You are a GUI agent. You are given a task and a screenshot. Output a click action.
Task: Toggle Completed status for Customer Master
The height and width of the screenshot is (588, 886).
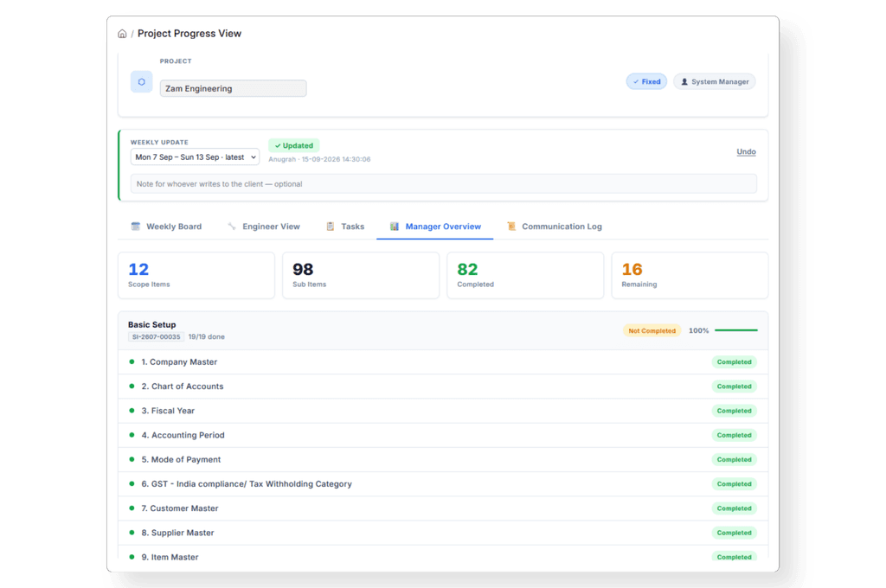(734, 508)
